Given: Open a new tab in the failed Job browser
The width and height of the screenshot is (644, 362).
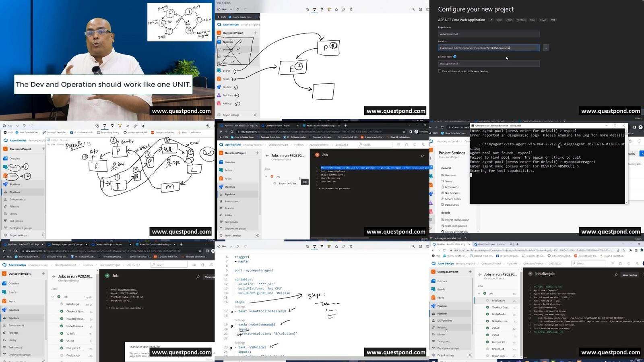Looking at the screenshot, I should (x=345, y=126).
